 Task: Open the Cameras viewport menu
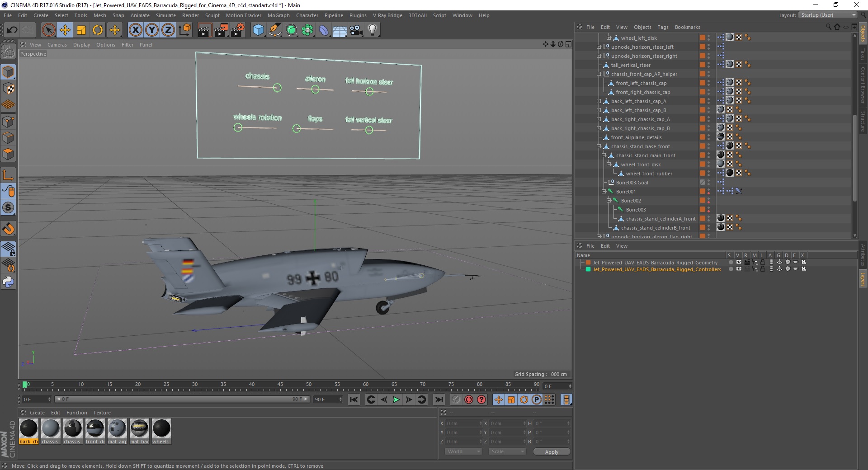point(57,45)
